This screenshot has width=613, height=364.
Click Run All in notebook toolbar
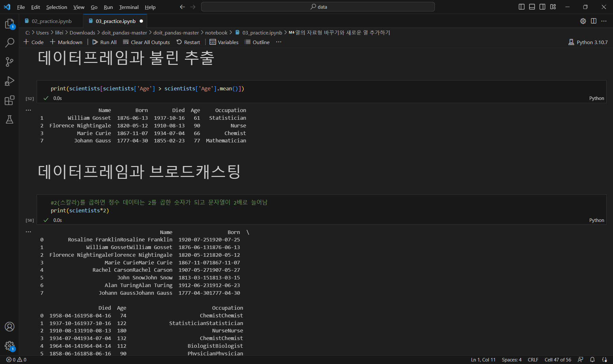pos(104,42)
